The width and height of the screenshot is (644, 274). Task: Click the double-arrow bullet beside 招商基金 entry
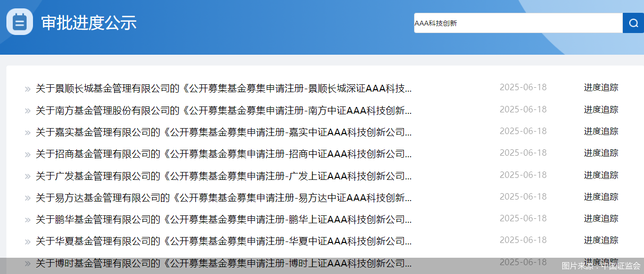(x=28, y=154)
